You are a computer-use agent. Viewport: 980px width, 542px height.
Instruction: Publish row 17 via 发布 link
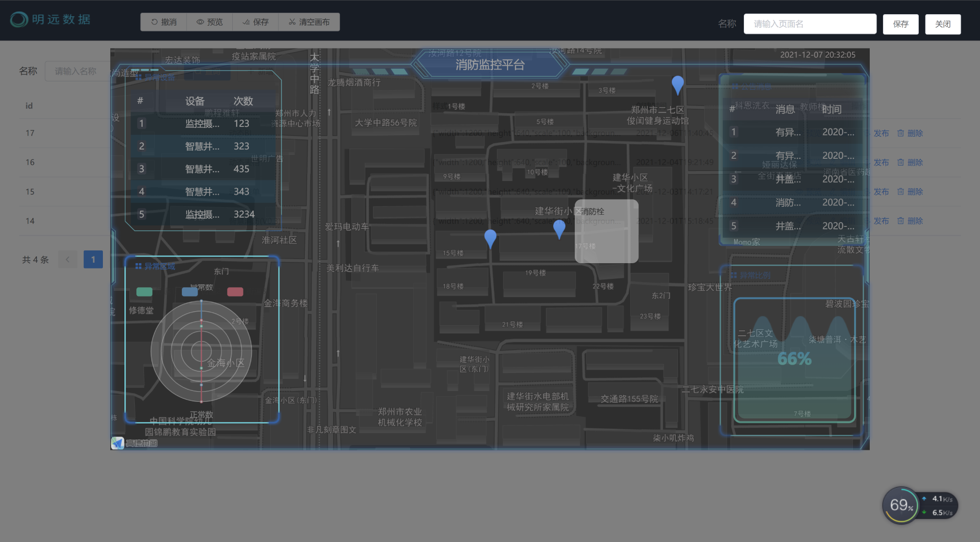point(881,133)
